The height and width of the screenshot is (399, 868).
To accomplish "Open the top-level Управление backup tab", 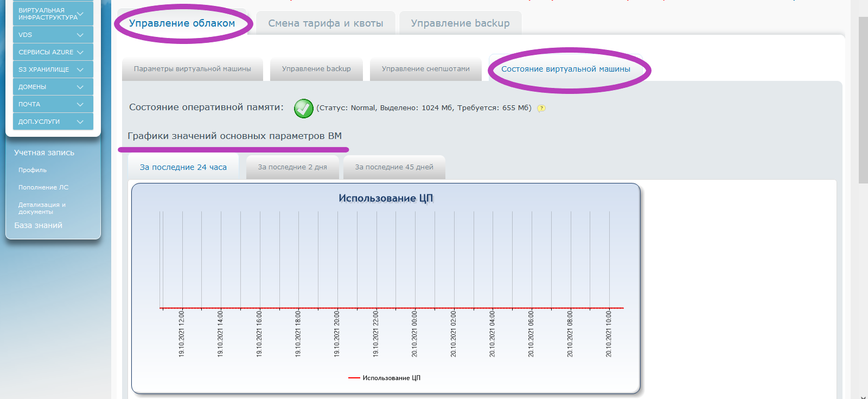I will tap(460, 23).
